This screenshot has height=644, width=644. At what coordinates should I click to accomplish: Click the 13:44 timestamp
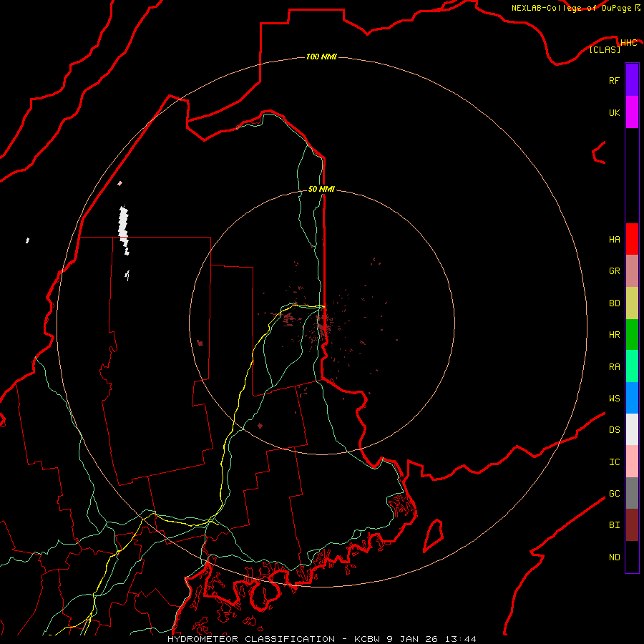459,639
